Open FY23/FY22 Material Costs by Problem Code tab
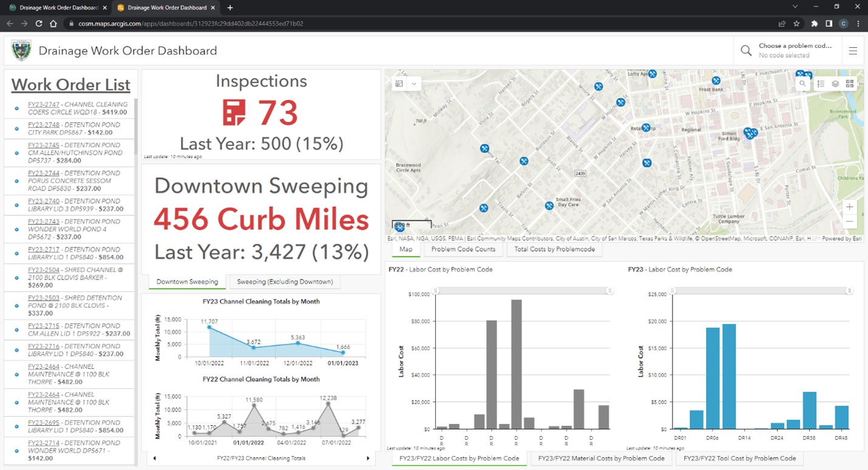Image resolution: width=868 pixels, height=470 pixels. tap(601, 458)
